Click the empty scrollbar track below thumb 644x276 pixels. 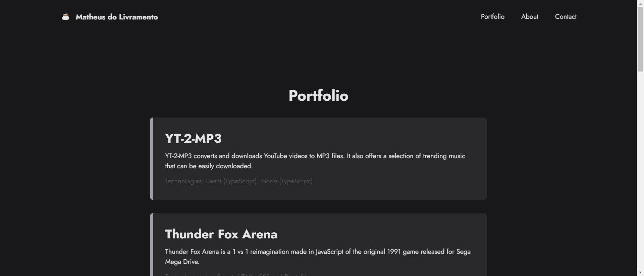pos(640,171)
